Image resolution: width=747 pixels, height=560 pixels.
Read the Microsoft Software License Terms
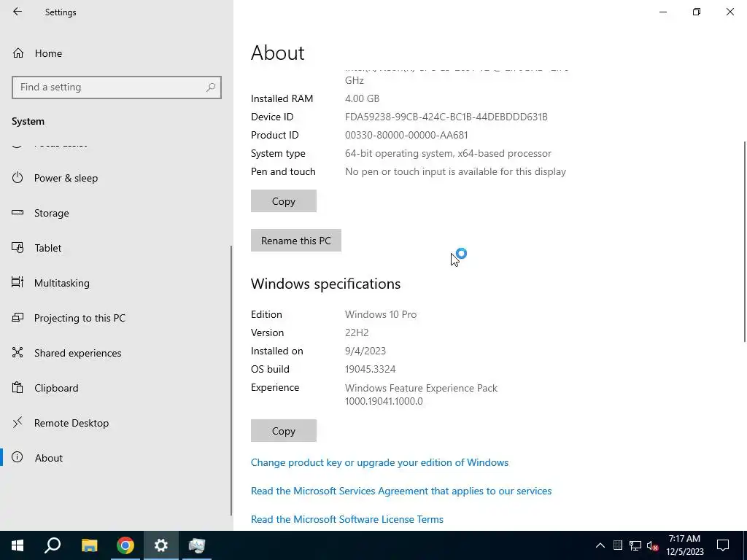(x=347, y=519)
